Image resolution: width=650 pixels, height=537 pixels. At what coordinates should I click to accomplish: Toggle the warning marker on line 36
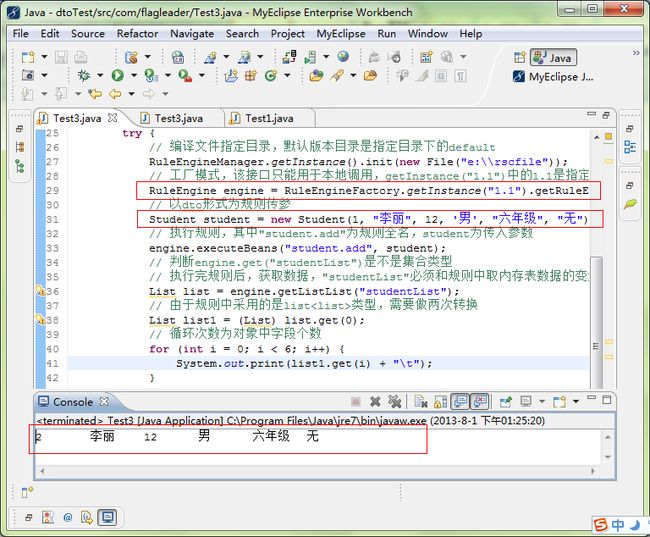[40, 291]
